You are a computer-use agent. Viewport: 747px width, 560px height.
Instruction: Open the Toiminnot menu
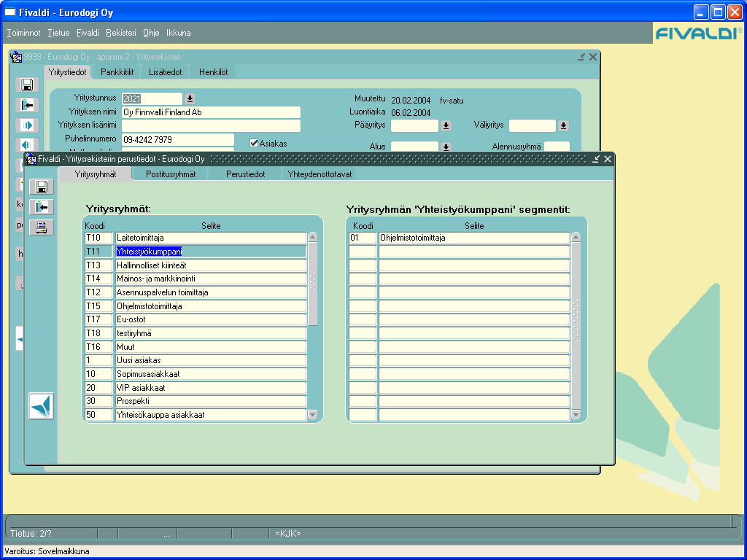coord(23,33)
